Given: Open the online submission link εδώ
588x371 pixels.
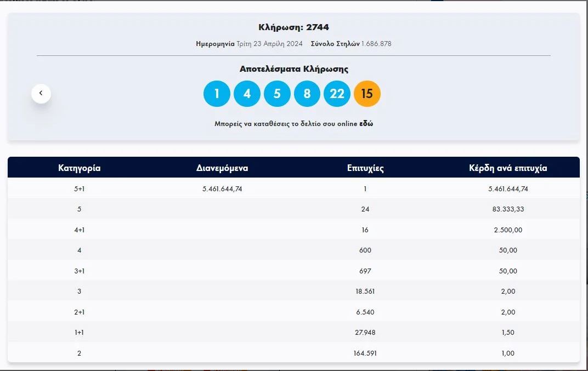Looking at the screenshot, I should pos(366,124).
